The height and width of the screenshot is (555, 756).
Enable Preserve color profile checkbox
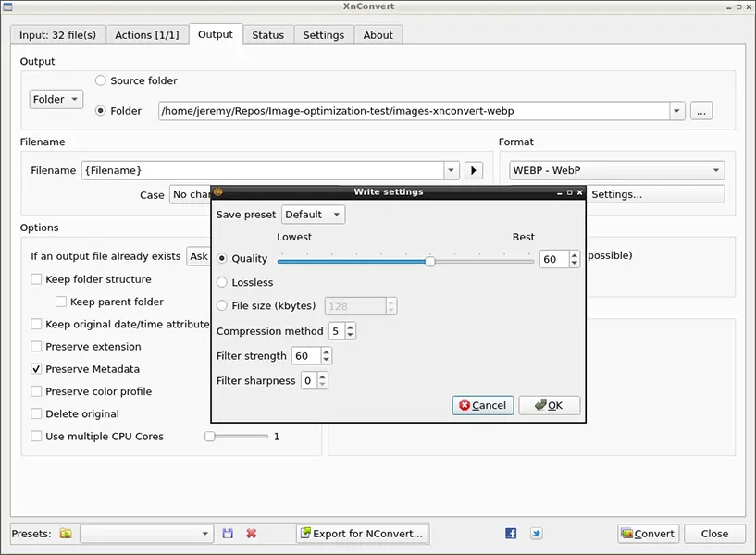pyautogui.click(x=36, y=391)
